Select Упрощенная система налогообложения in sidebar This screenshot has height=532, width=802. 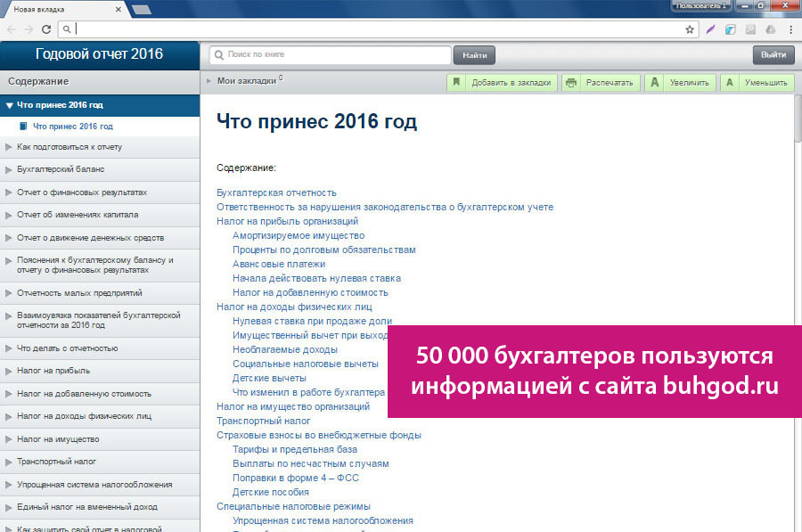(100, 485)
